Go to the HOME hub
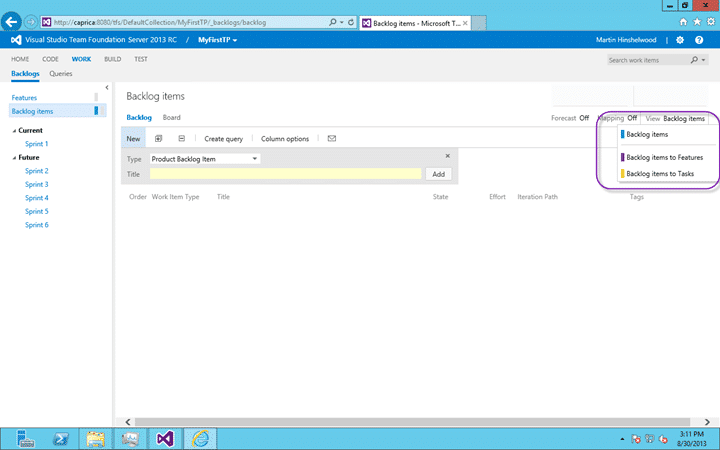Image resolution: width=720 pixels, height=450 pixels. [20, 59]
